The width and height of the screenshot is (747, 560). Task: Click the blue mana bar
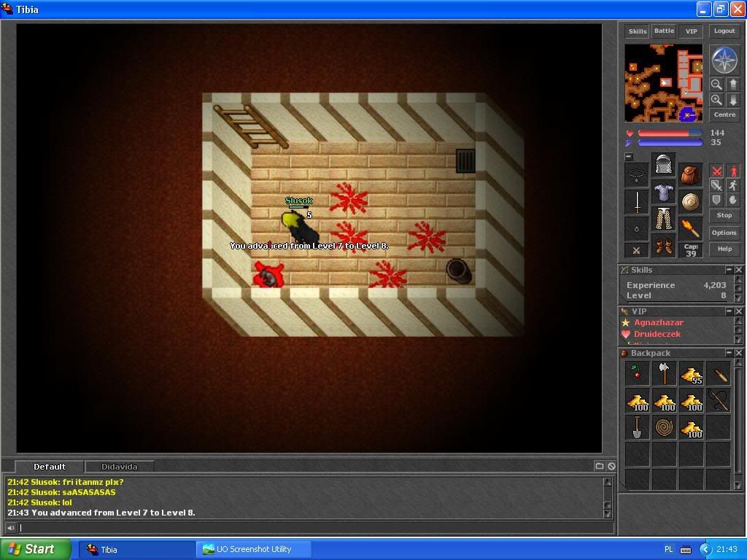pyautogui.click(x=670, y=142)
